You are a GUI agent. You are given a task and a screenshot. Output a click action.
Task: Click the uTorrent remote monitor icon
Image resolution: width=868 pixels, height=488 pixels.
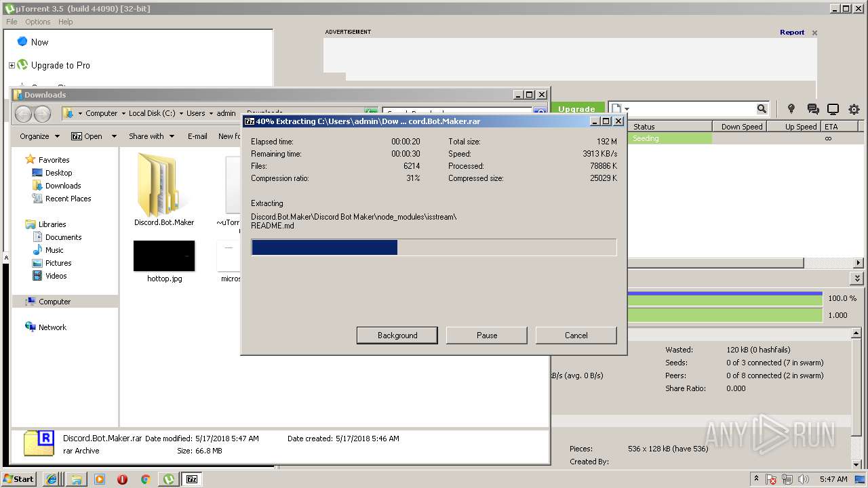click(x=833, y=109)
